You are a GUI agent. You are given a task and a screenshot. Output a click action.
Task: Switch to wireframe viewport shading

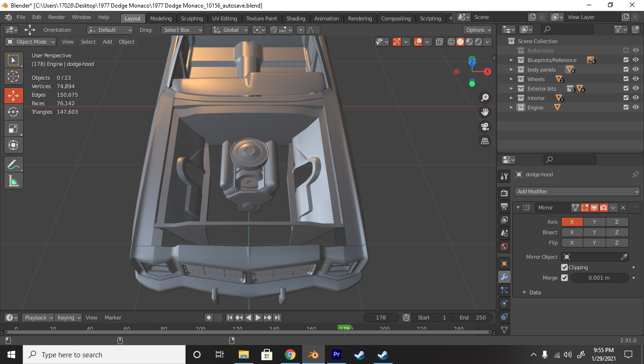[x=451, y=42]
